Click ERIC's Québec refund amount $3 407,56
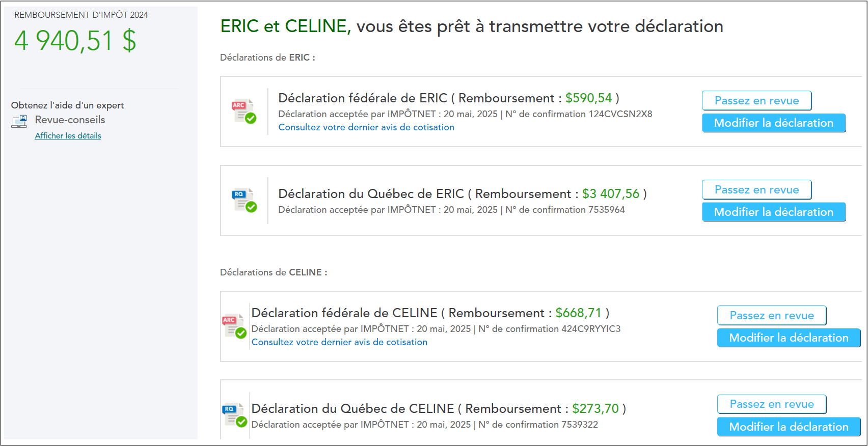Viewport: 868px width, 446px height. coord(610,194)
